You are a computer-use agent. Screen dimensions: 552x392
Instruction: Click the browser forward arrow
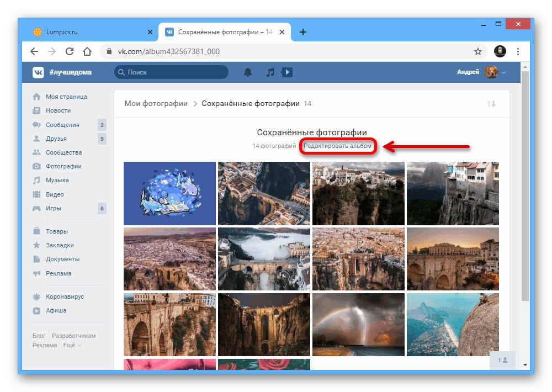[52, 51]
